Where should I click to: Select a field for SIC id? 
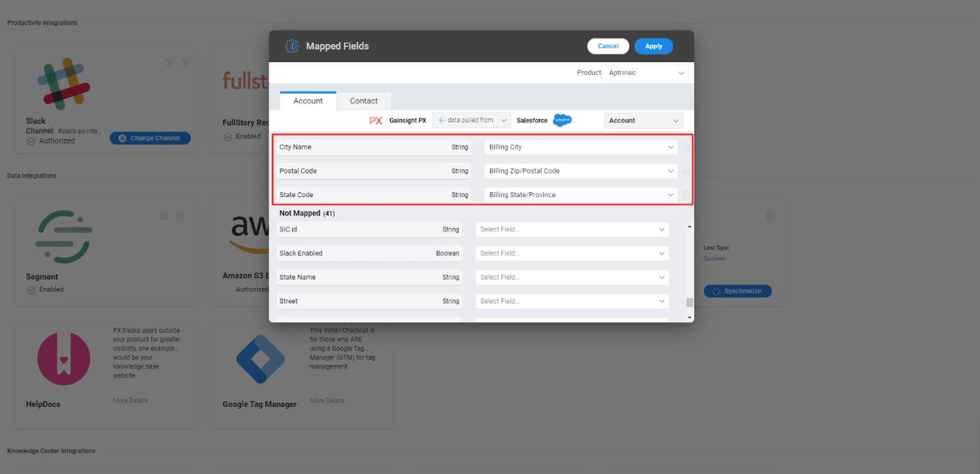point(572,229)
